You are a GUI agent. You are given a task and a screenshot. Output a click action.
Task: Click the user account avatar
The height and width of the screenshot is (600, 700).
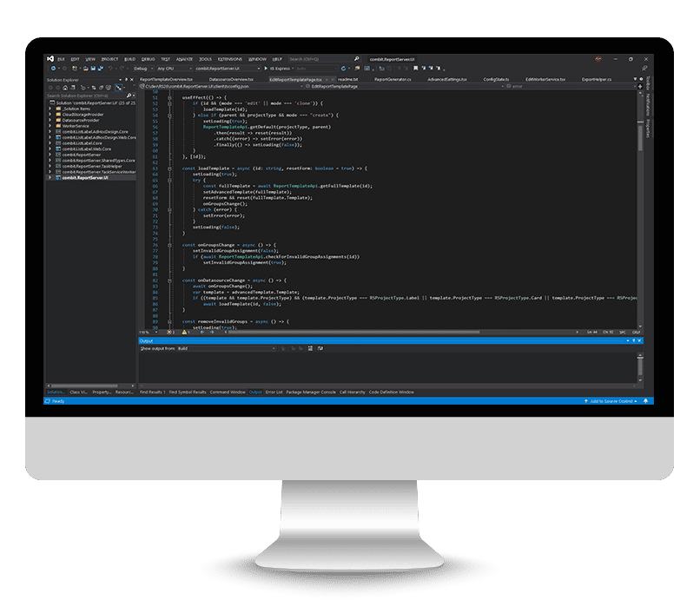[598, 59]
